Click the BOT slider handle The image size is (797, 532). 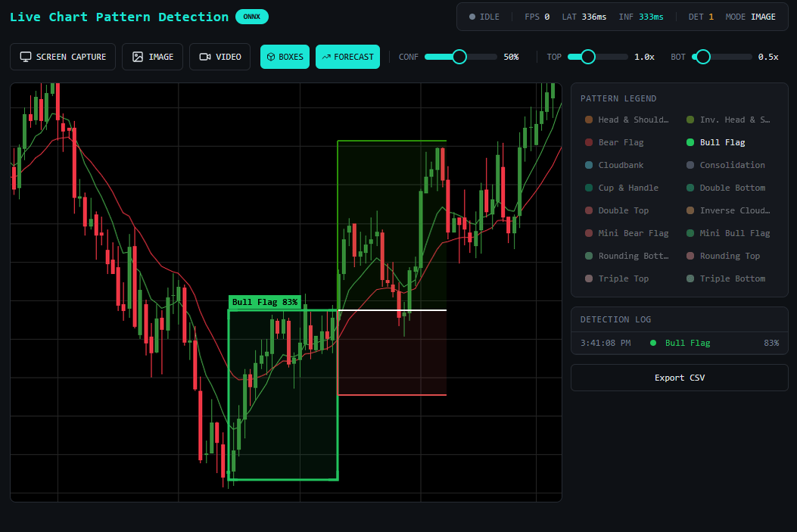(702, 57)
